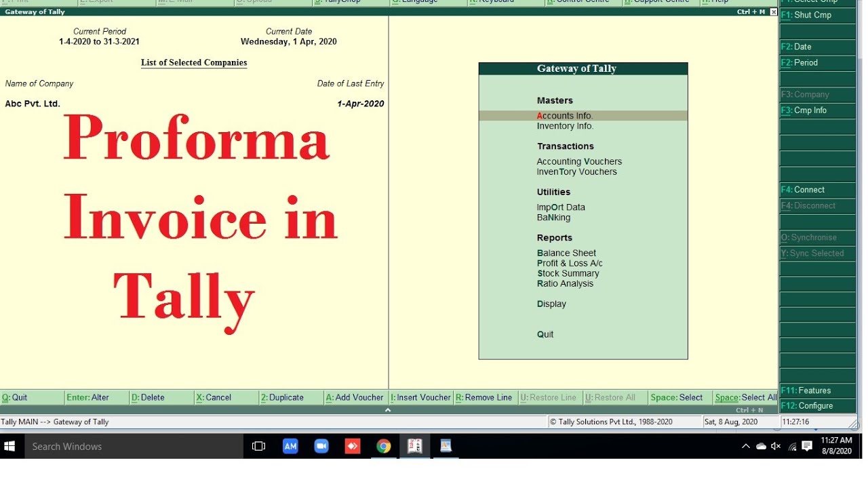Choose Quit in Gateway menu

pos(545,334)
